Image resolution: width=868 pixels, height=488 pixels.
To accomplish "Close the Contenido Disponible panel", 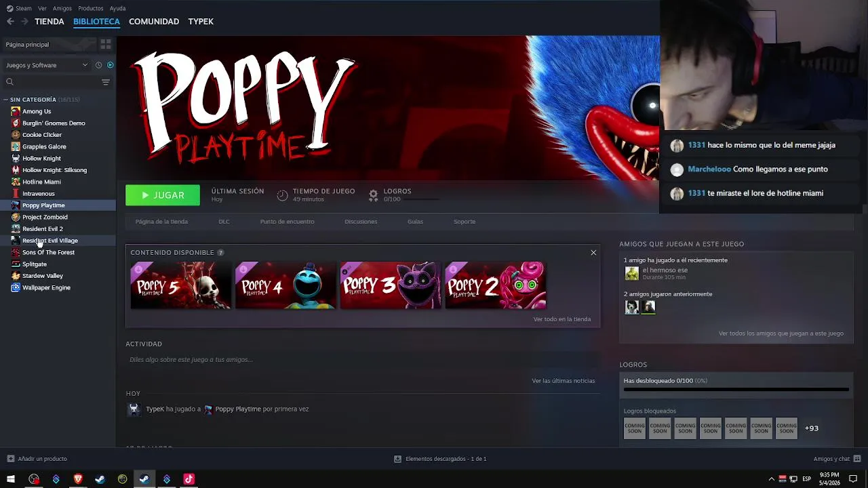I will [x=593, y=253].
